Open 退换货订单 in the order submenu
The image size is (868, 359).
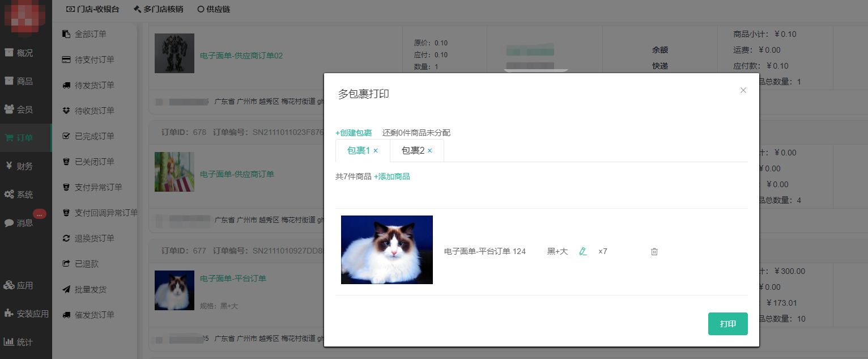[x=95, y=238]
